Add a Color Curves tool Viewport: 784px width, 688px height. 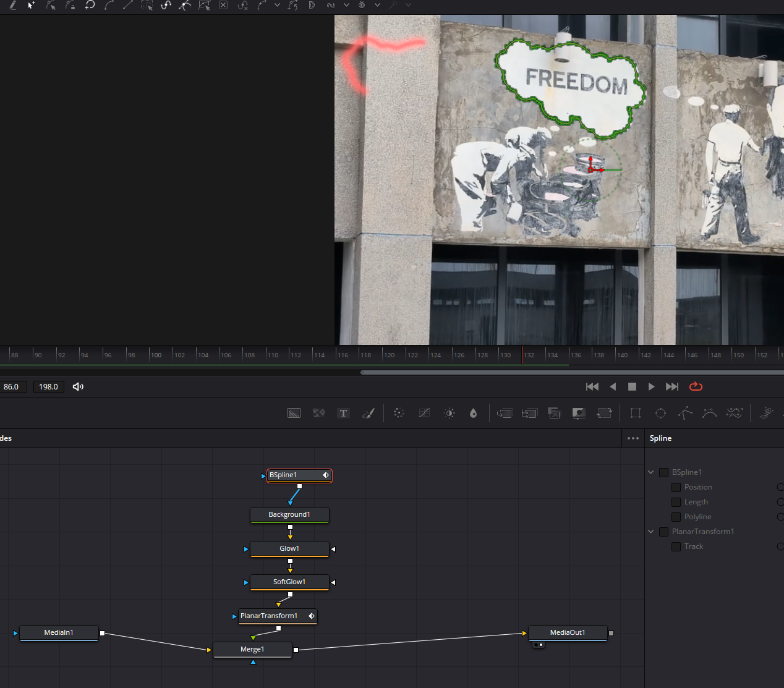[424, 413]
